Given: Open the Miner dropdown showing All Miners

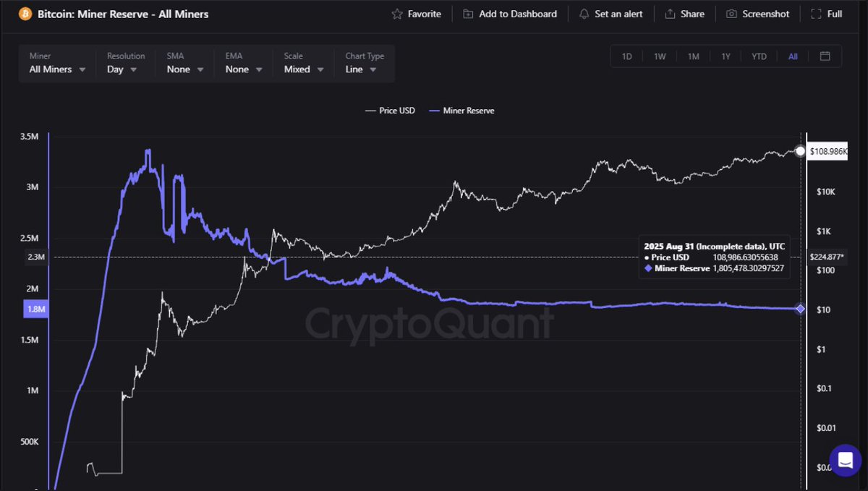Looking at the screenshot, I should point(58,69).
